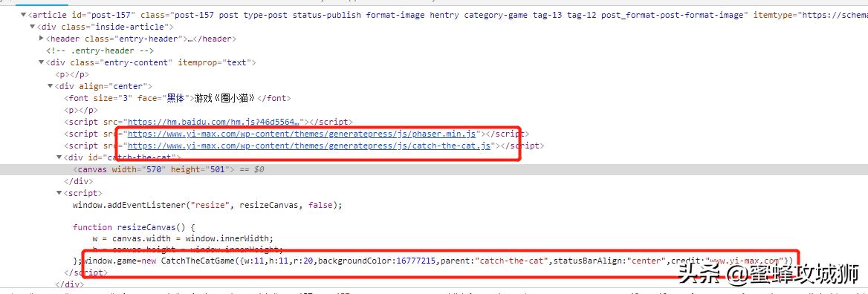
Task: Click the 游戏《圈小猫》 text node
Action: (224, 98)
